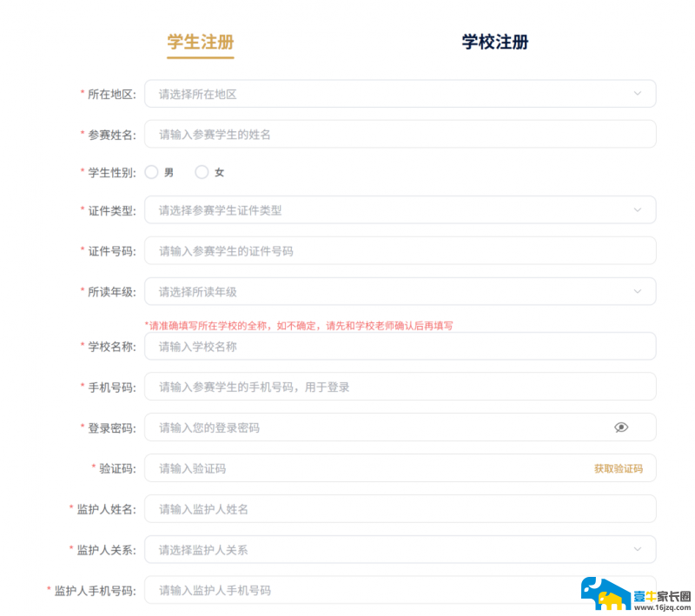Viewport: 695px width, 616px height.
Task: Focus the 证件号码 input field
Action: [x=400, y=251]
